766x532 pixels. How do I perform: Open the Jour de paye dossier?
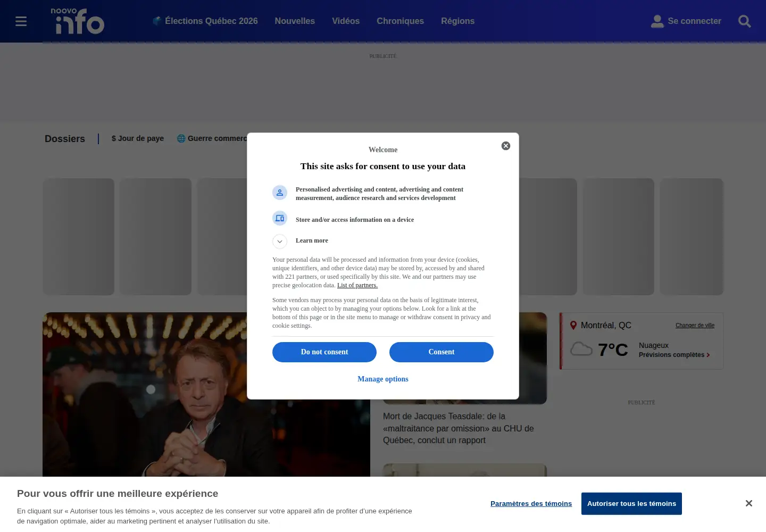click(138, 138)
